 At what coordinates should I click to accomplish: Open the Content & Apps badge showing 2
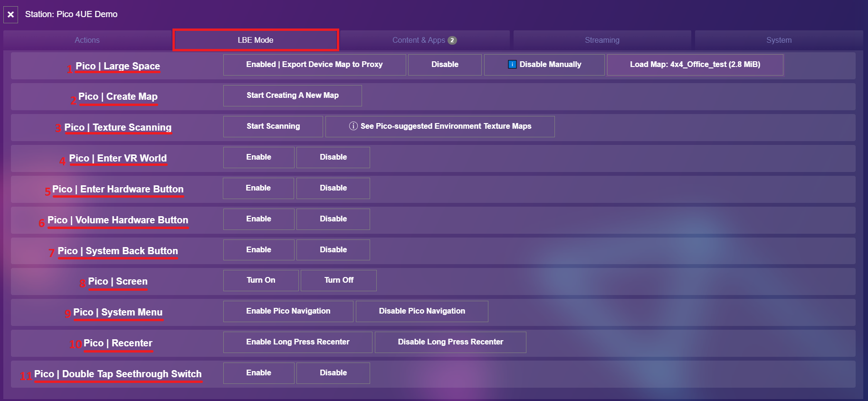[452, 40]
